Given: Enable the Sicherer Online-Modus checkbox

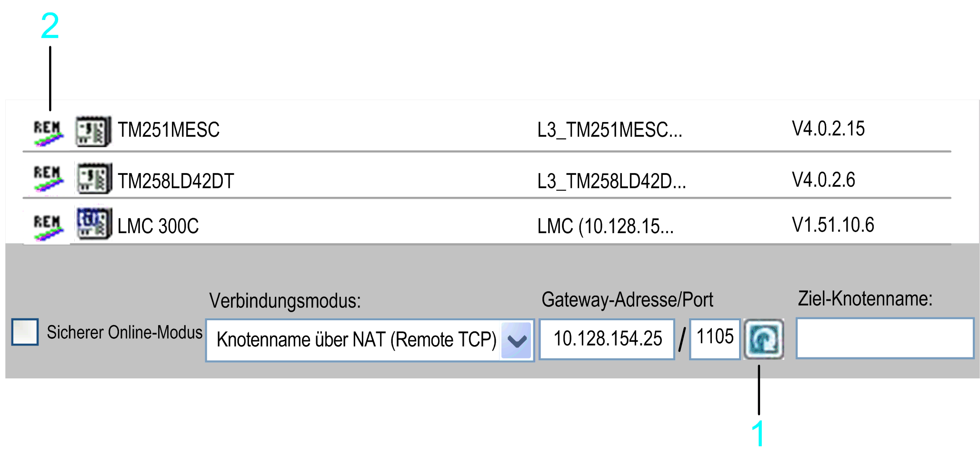Looking at the screenshot, I should (x=25, y=332).
